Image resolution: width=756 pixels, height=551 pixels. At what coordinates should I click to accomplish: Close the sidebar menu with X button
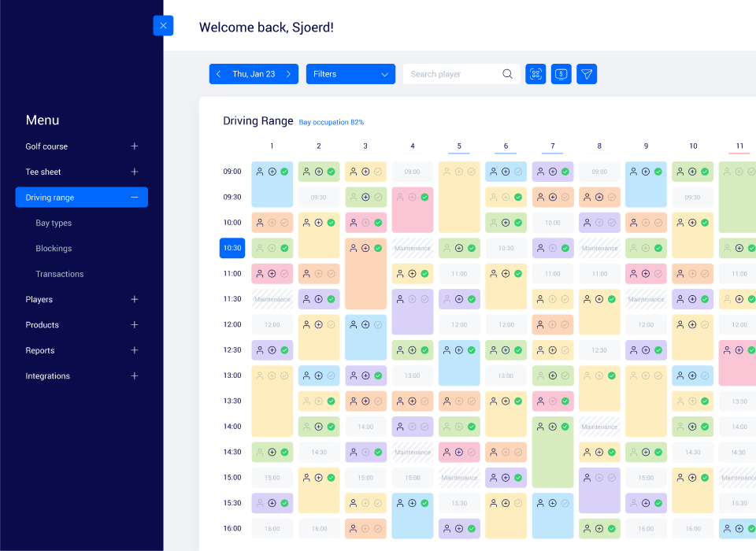(163, 26)
